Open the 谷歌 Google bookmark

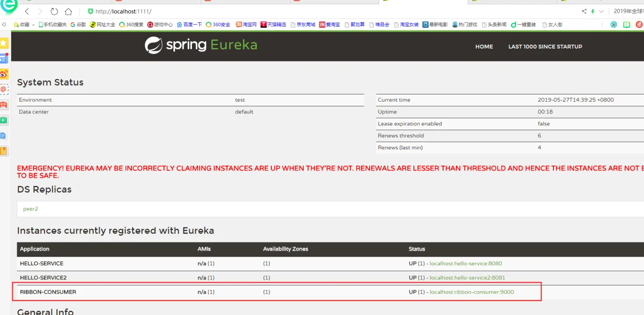(78, 24)
